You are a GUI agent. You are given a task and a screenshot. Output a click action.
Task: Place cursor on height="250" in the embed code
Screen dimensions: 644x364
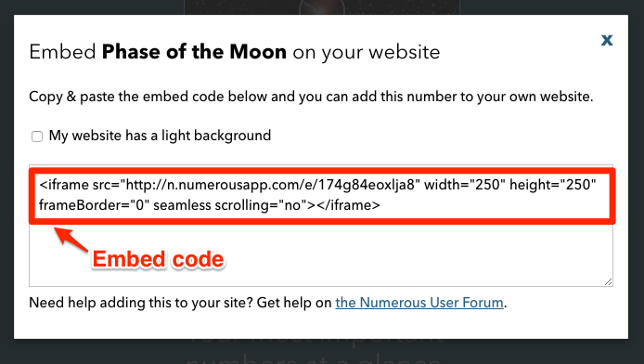click(x=553, y=185)
